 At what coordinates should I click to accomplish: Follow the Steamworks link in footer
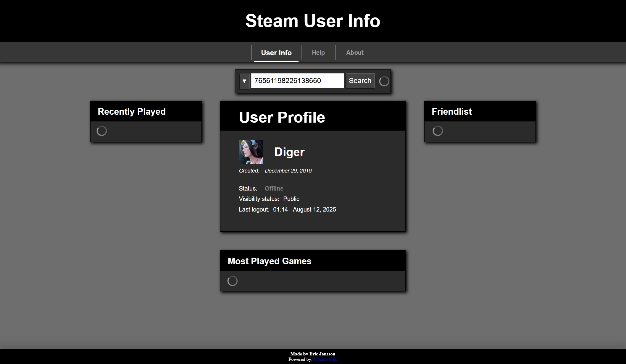point(325,359)
